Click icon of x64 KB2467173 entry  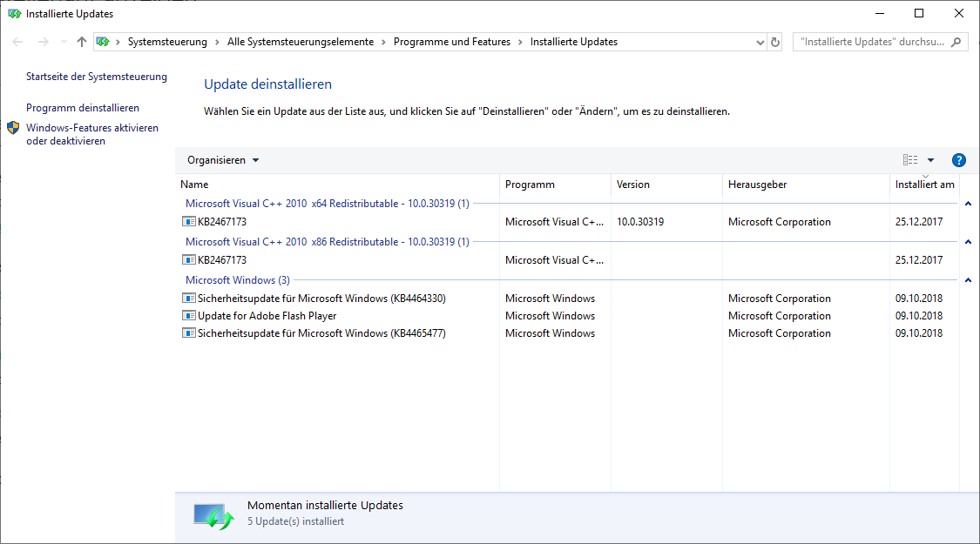click(x=189, y=221)
